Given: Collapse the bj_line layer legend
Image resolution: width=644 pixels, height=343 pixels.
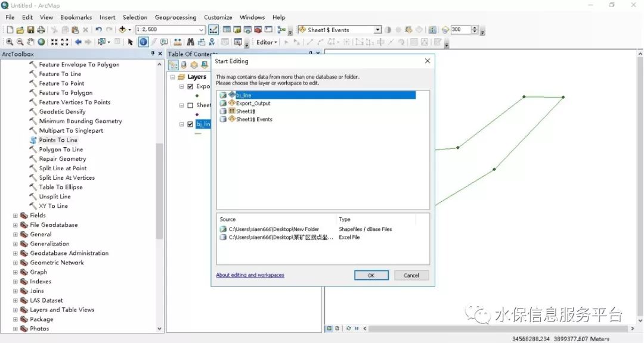Looking at the screenshot, I should click(181, 124).
